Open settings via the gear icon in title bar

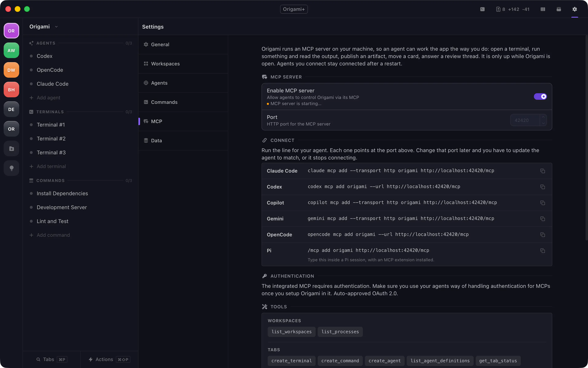[574, 9]
